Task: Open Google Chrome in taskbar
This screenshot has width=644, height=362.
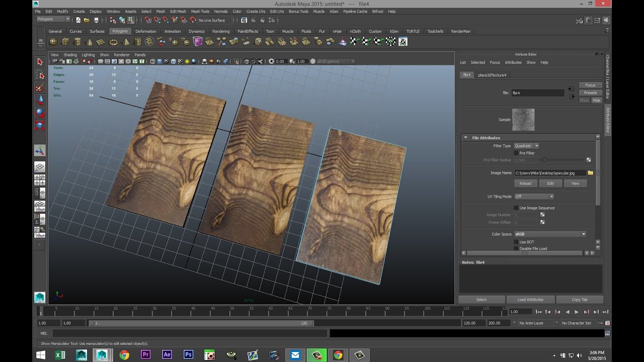Action: point(124,355)
